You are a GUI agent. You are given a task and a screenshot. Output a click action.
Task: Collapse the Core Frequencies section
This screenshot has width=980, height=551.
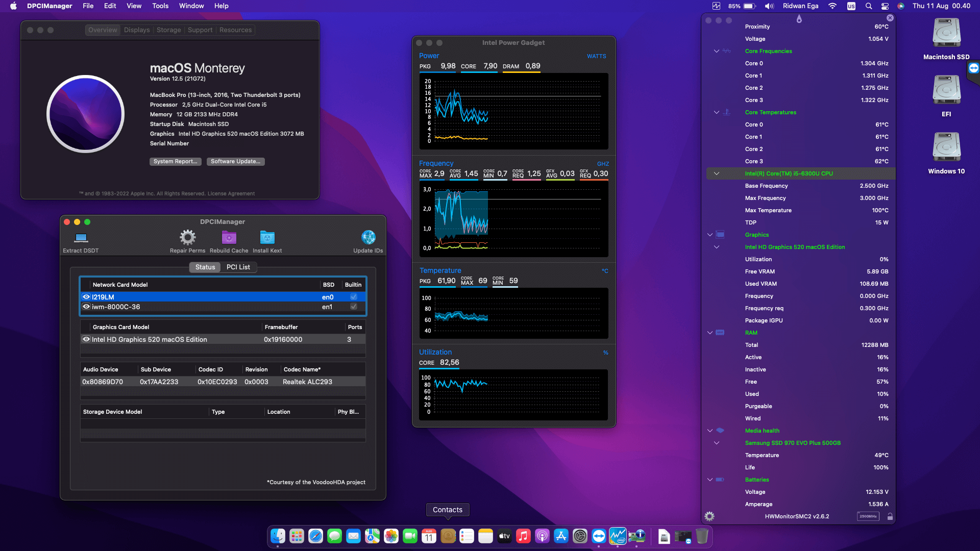[717, 51]
